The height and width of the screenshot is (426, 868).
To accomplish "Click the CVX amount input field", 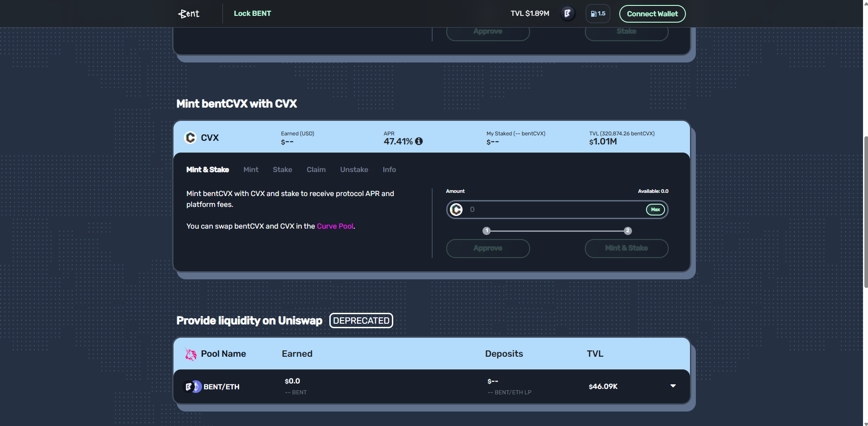I will [557, 210].
